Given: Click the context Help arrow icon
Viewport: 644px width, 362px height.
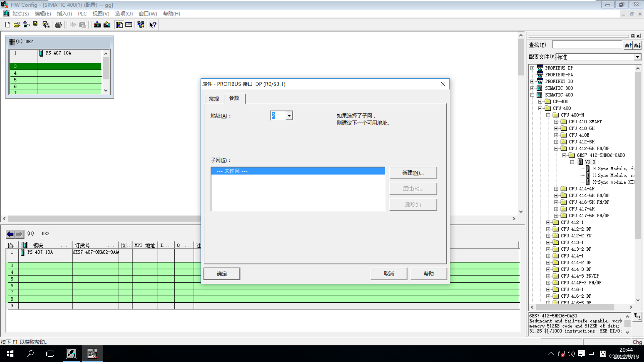Looking at the screenshot, I should point(153,25).
